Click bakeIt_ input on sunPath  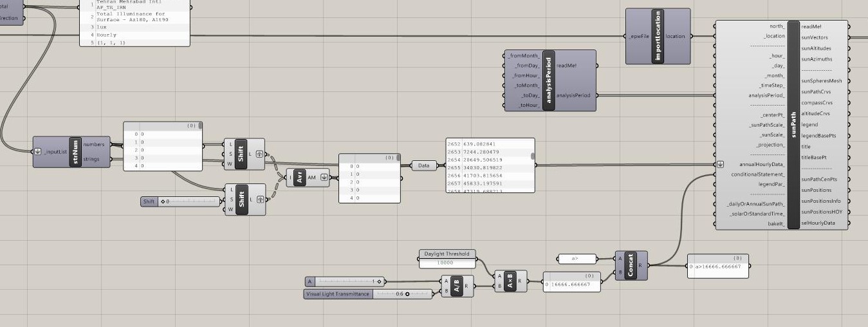click(x=776, y=224)
